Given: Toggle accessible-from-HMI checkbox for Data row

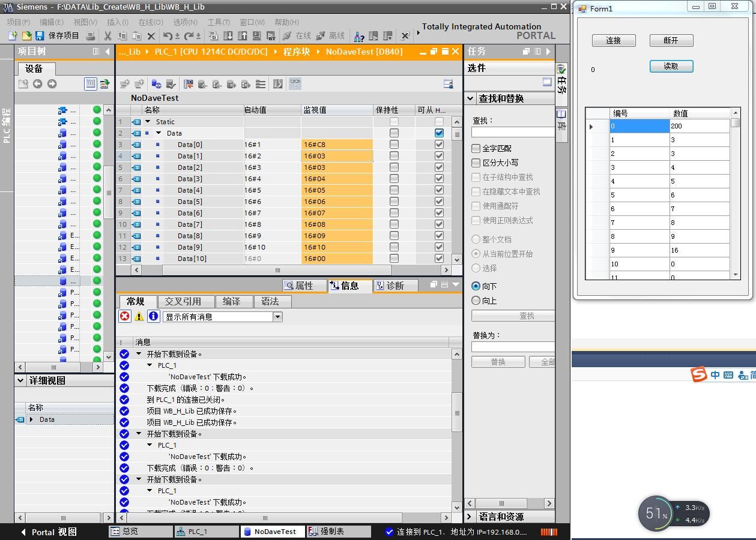Looking at the screenshot, I should coord(439,133).
